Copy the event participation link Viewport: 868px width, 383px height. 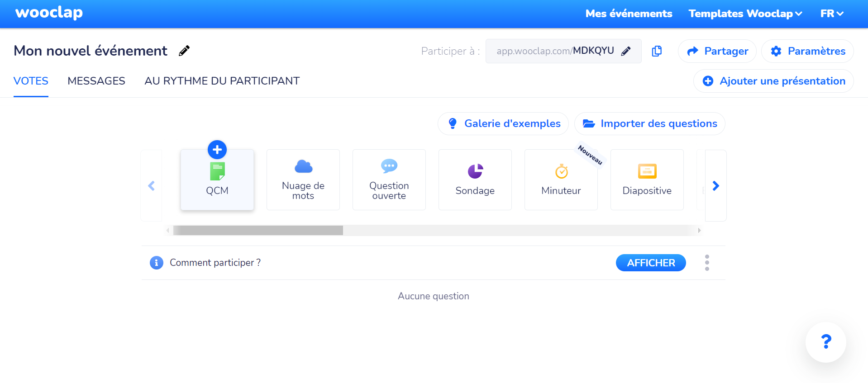click(x=657, y=51)
